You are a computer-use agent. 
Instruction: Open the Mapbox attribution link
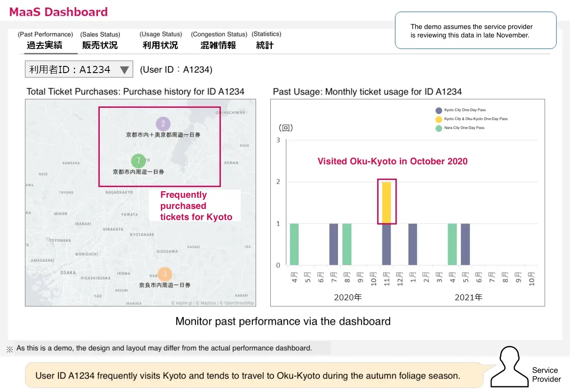click(206, 303)
